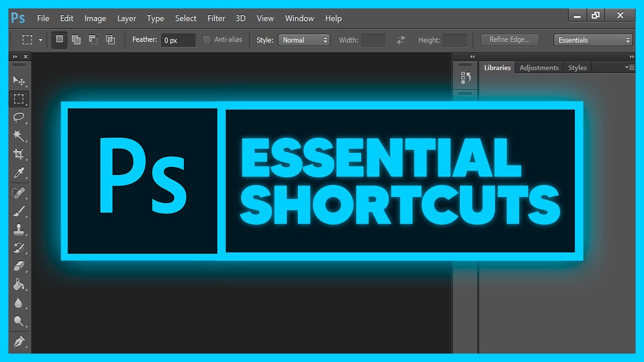
Task: Open the Type menu
Action: click(155, 18)
